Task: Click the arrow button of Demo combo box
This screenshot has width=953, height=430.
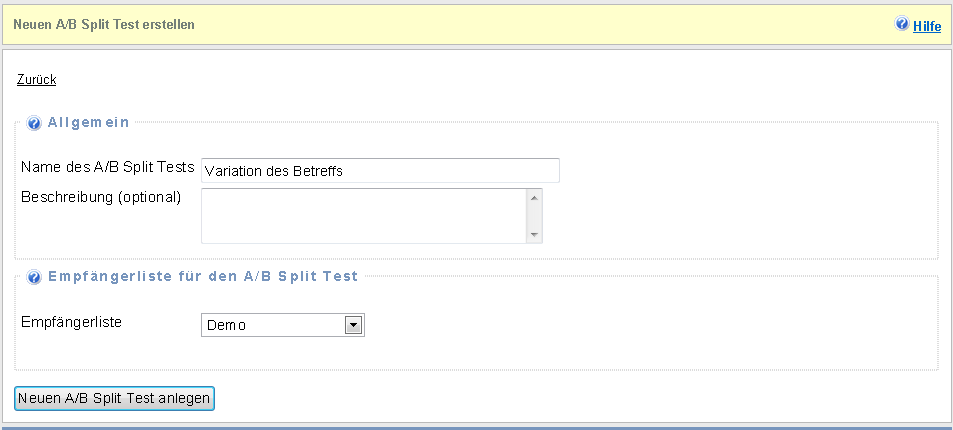Action: click(352, 325)
